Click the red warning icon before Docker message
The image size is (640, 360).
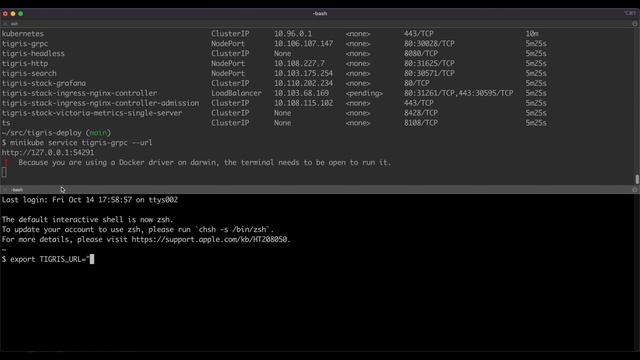click(x=5, y=162)
